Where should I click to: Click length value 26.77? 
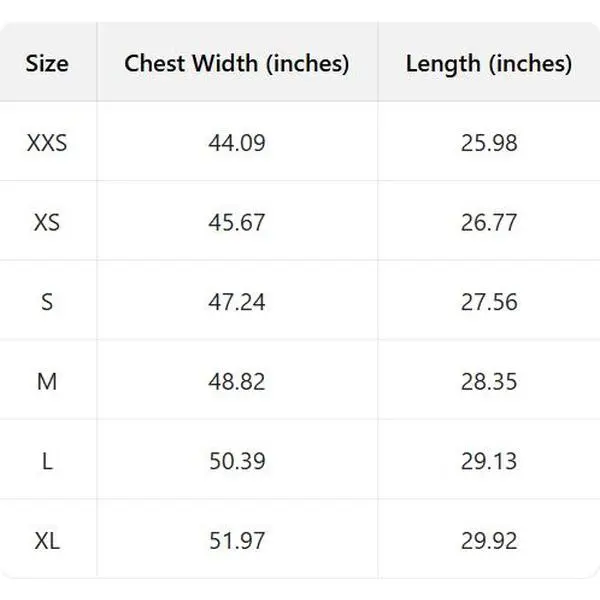click(489, 222)
